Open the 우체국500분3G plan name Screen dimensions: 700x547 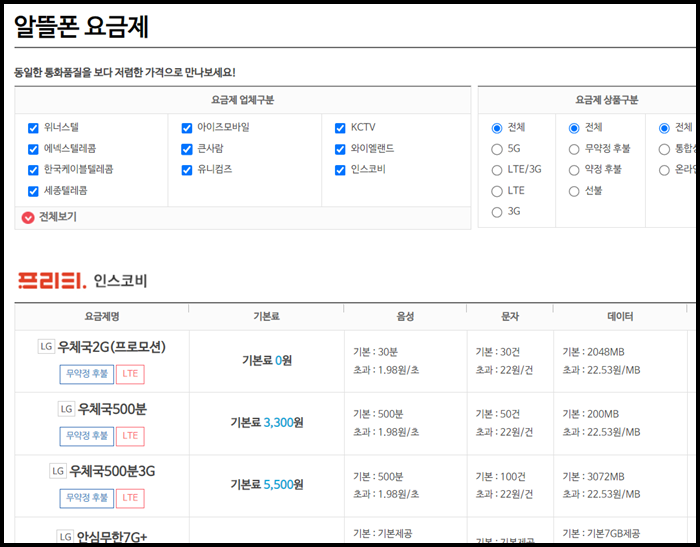click(x=112, y=471)
